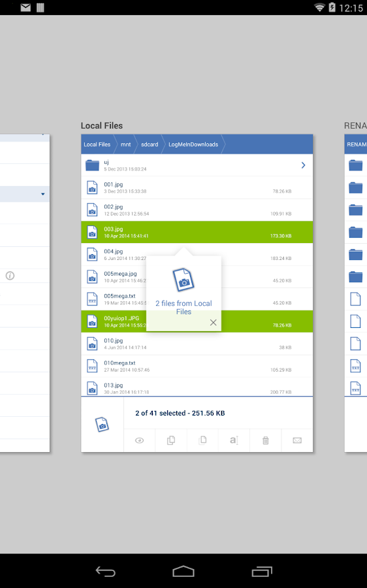This screenshot has height=588, width=367.
Task: Select file name 010mega.txt
Action: (120, 363)
